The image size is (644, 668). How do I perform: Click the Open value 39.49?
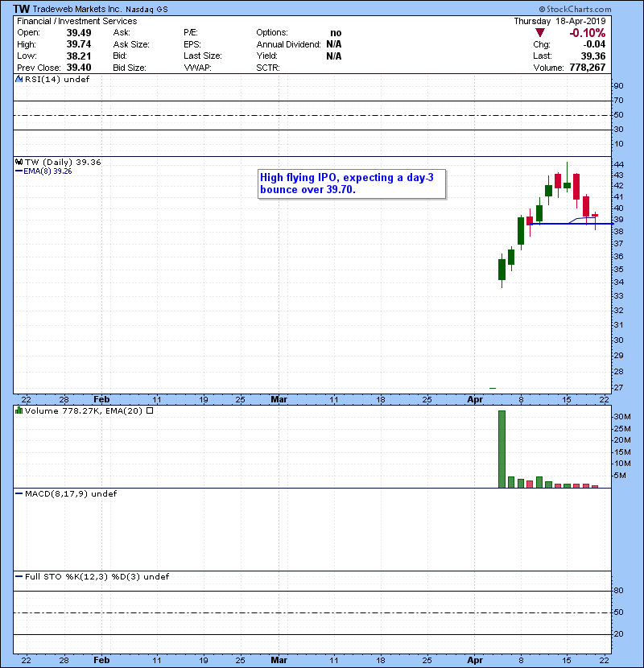click(79, 33)
